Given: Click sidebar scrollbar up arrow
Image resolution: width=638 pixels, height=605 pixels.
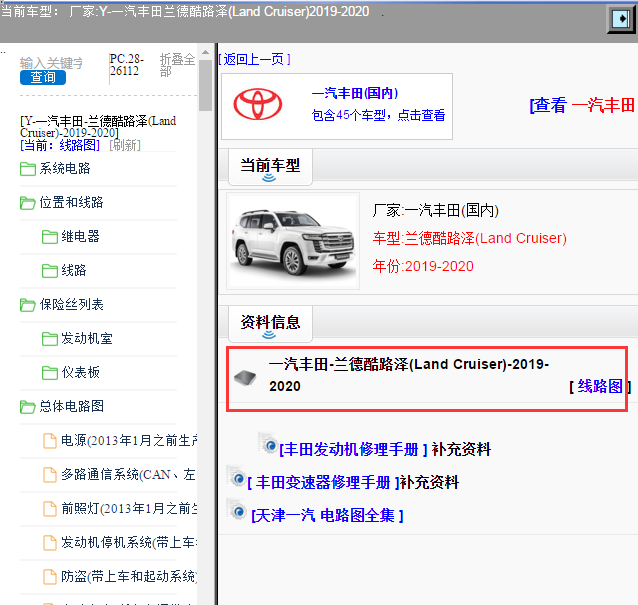Looking at the screenshot, I should (x=205, y=52).
